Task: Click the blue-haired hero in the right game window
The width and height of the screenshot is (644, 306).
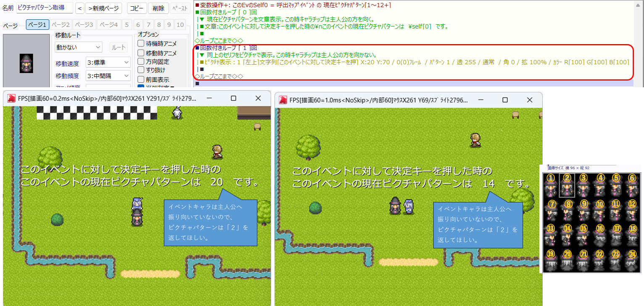Action: tap(409, 207)
